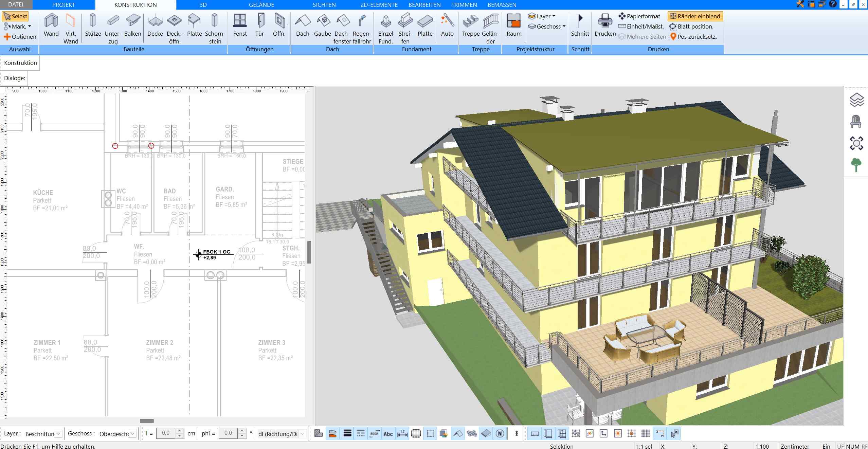Switch to the PROJEKT tab

pyautogui.click(x=64, y=5)
